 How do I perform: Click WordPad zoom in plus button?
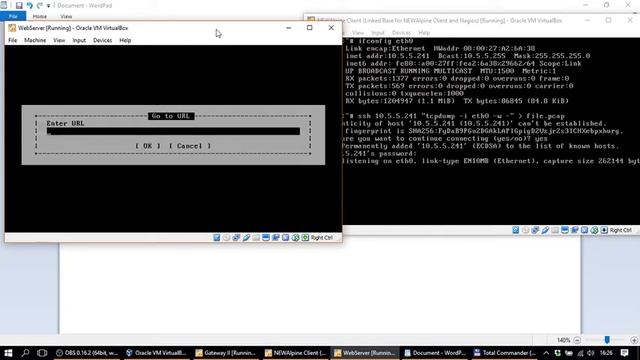point(634,340)
